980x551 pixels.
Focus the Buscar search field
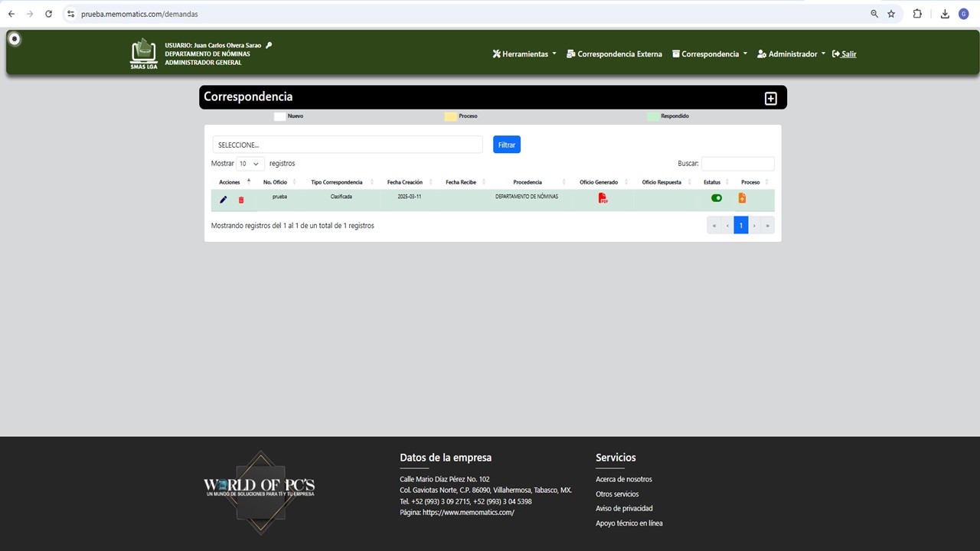tap(738, 164)
